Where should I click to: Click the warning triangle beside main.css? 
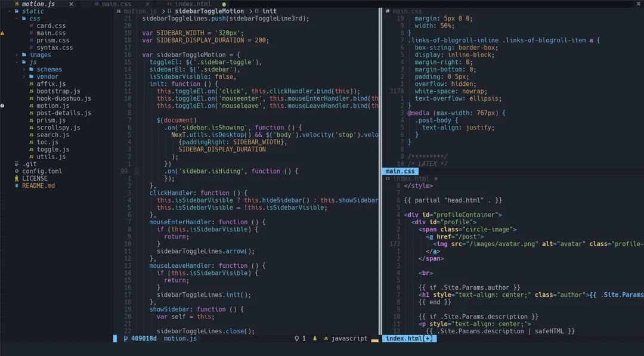click(x=2, y=33)
